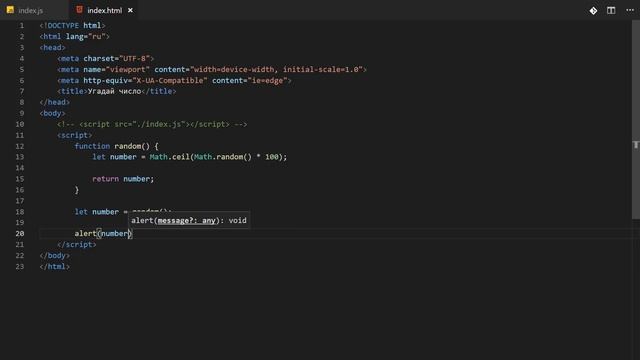The width and height of the screenshot is (640, 360).
Task: Click the 'return number;' statement
Action: (x=123, y=179)
